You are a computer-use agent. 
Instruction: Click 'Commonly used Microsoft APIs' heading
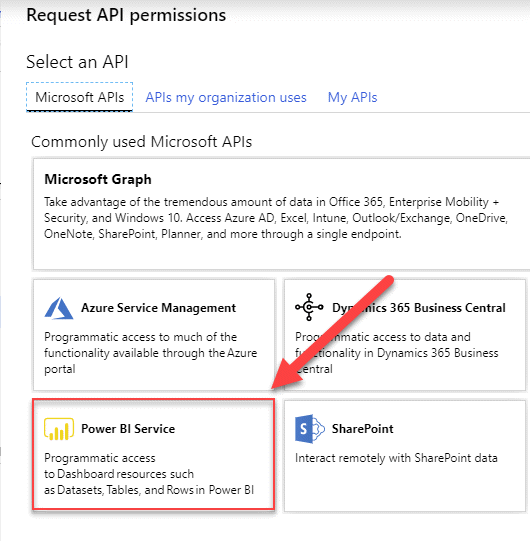[x=141, y=142]
